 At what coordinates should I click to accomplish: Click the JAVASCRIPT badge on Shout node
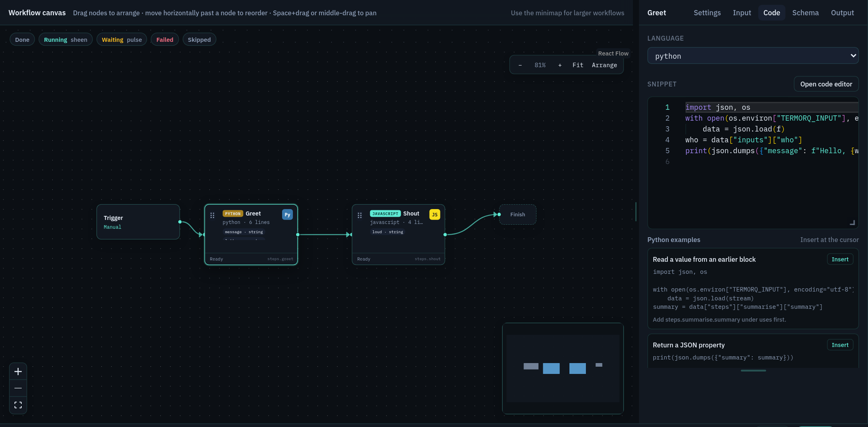click(385, 214)
